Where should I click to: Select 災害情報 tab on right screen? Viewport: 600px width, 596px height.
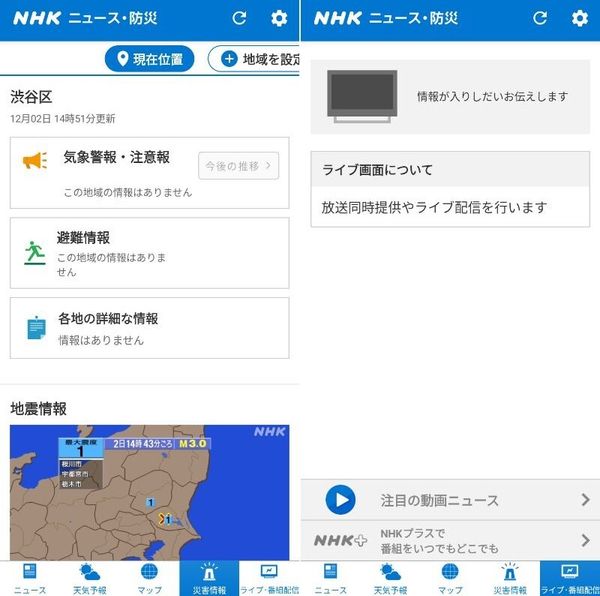coord(510,578)
